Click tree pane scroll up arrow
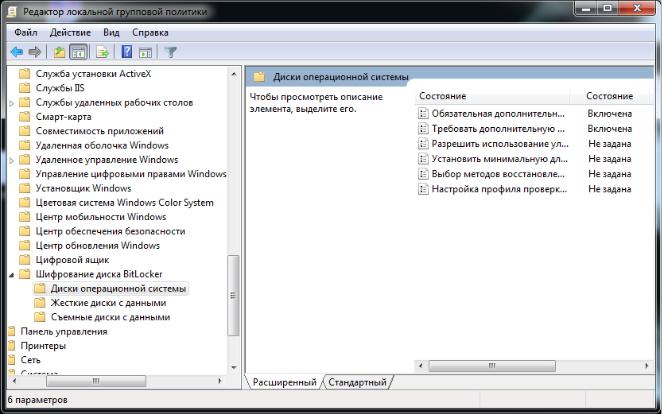 [x=234, y=74]
